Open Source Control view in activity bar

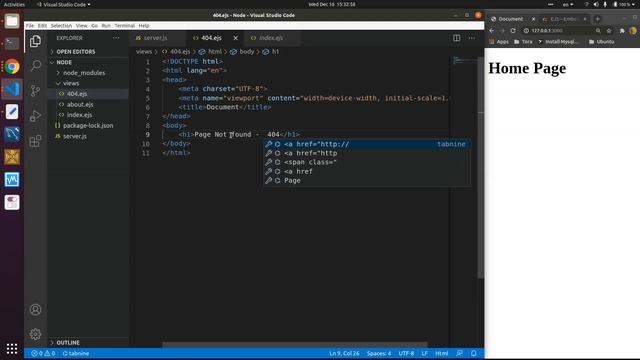point(36,91)
